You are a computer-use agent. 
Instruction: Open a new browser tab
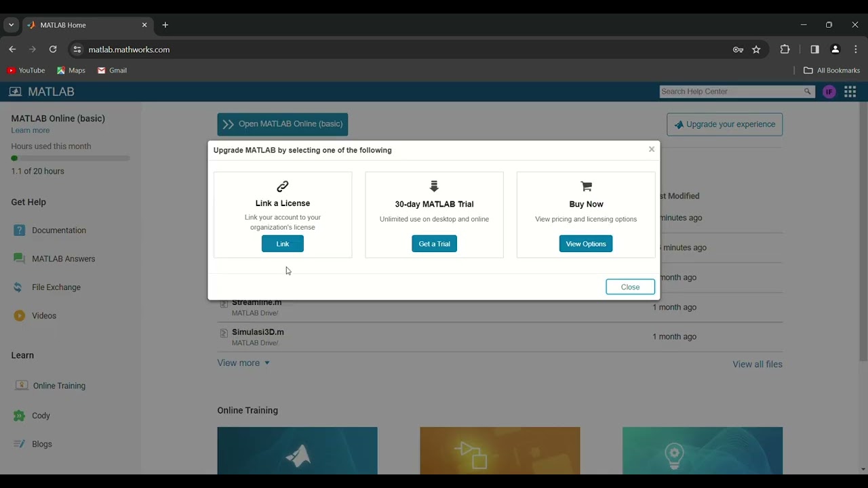click(x=165, y=25)
